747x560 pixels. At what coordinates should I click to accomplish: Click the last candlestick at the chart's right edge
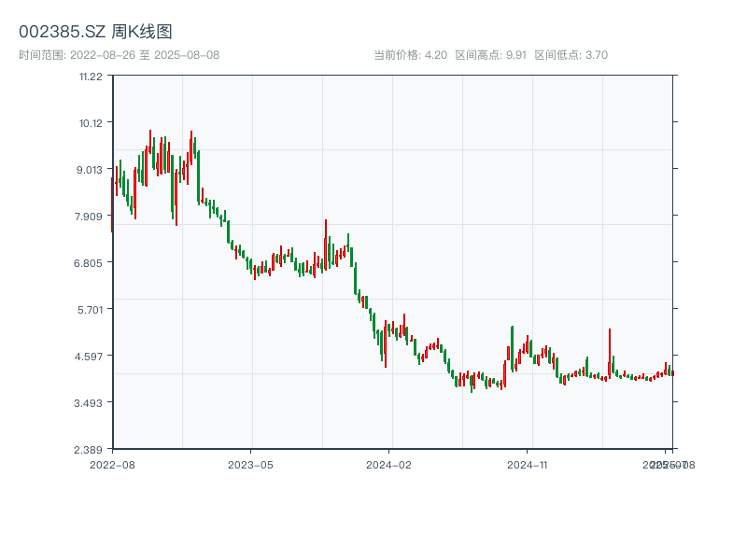671,372
